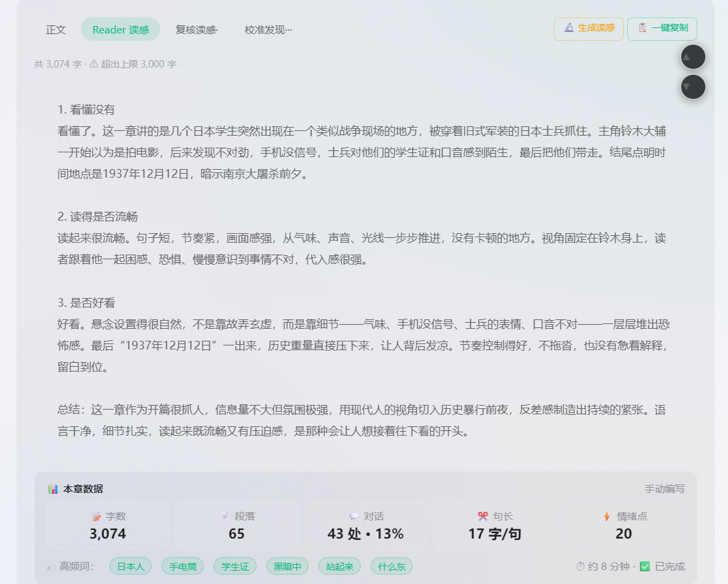728x584 pixels.
Task: Click the lightning icon beside 情绪点
Action: tap(607, 516)
